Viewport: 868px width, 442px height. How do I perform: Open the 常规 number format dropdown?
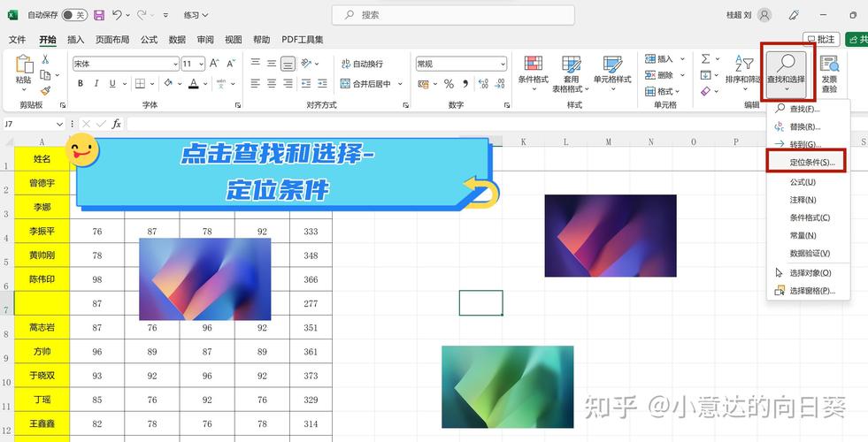(503, 65)
